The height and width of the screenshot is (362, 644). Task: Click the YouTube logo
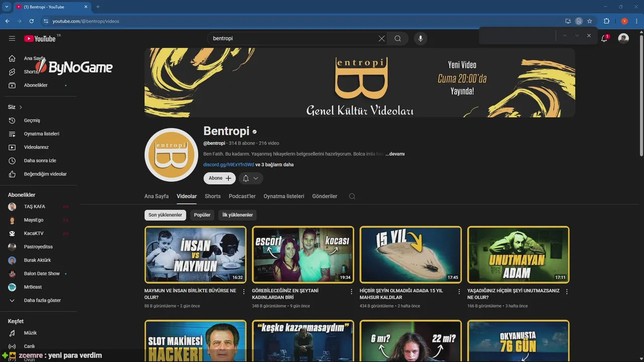pos(40,39)
